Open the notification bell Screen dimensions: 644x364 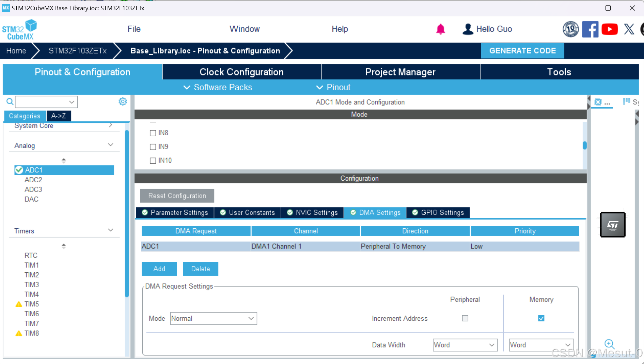click(x=440, y=29)
